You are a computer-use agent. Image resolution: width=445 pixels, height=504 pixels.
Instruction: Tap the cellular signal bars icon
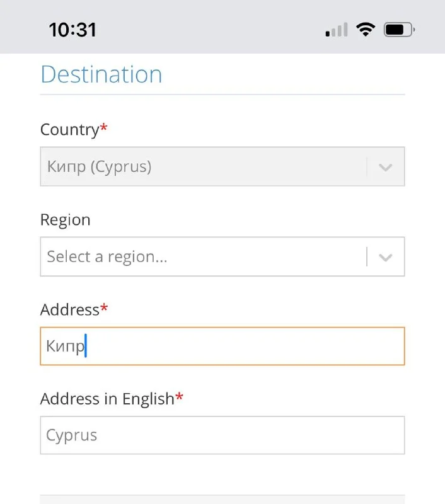pos(336,30)
